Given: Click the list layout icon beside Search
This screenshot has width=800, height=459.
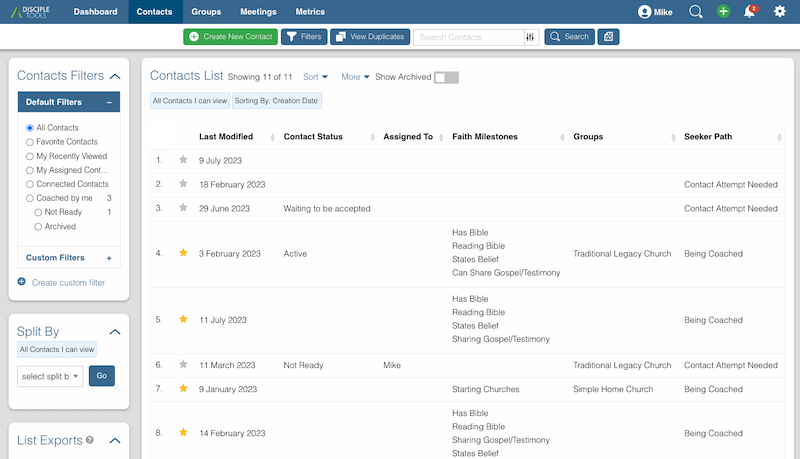Looking at the screenshot, I should coord(608,37).
